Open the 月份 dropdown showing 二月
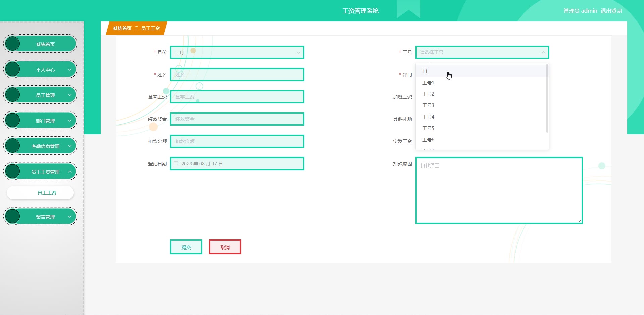644x315 pixels. 237,52
